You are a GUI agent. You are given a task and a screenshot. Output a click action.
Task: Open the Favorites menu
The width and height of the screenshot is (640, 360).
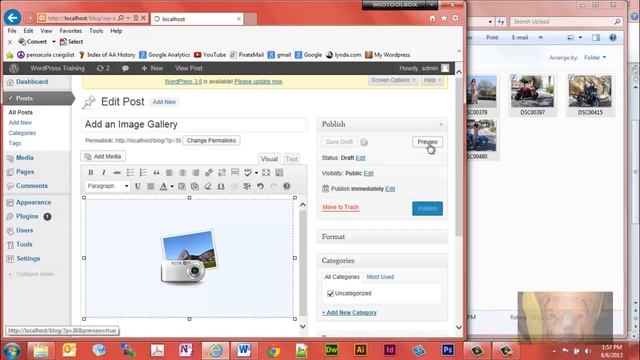(x=71, y=31)
